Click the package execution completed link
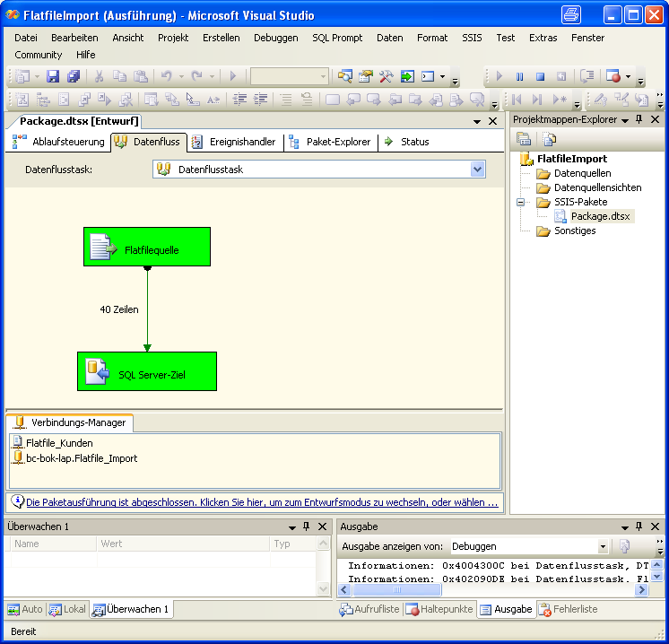 pos(262,503)
